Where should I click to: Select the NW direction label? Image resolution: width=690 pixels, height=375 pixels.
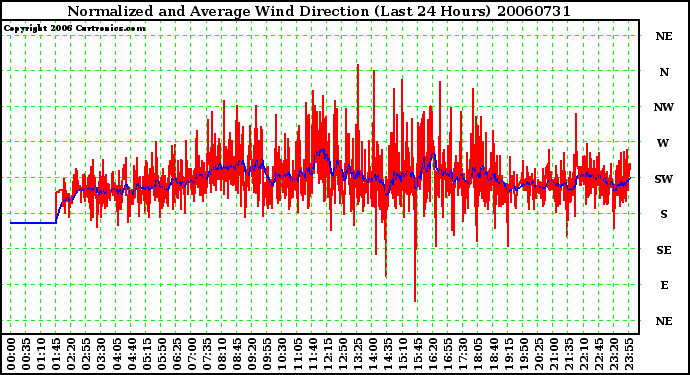664,107
